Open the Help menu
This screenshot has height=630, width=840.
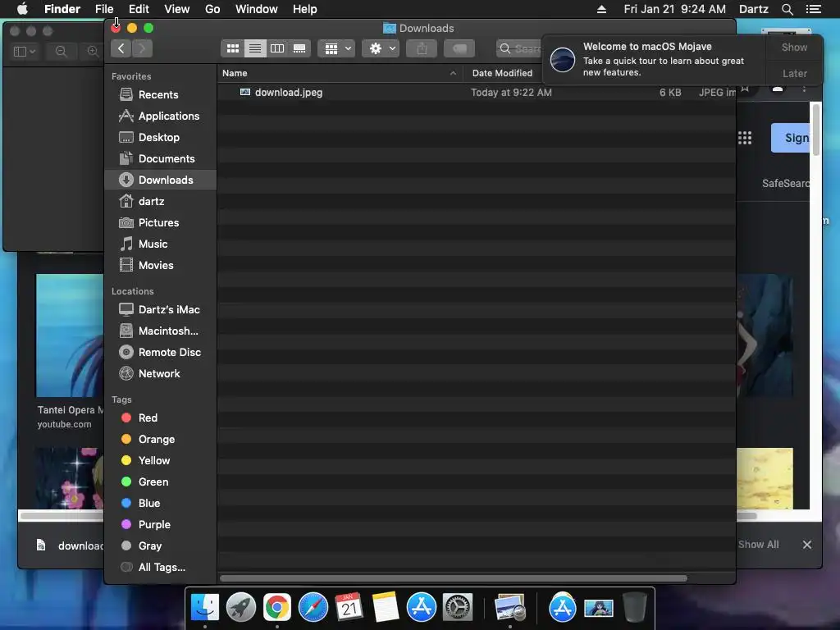coord(304,9)
